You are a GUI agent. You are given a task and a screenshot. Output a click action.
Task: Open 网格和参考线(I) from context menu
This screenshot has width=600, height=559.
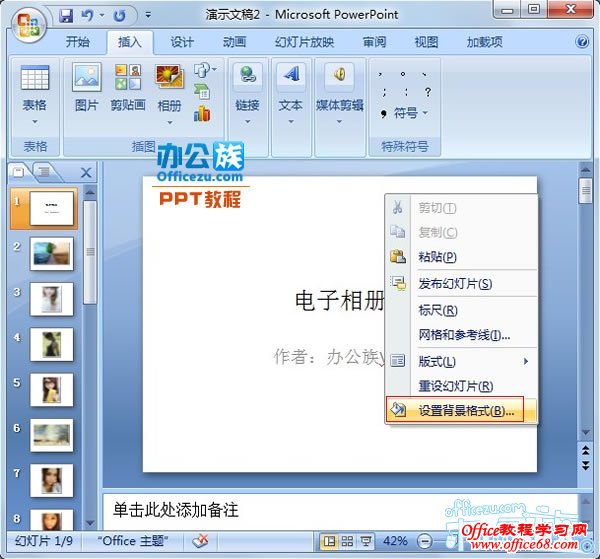pyautogui.click(x=461, y=335)
